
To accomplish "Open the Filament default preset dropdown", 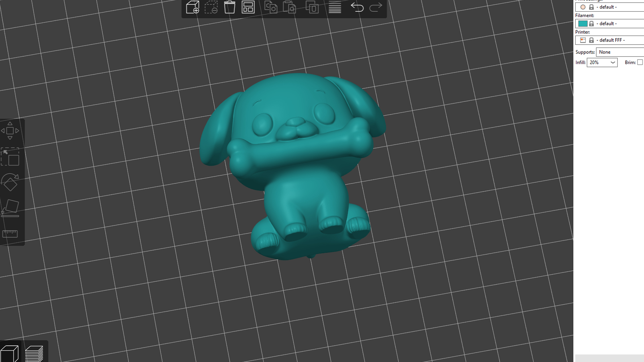I will [609, 23].
